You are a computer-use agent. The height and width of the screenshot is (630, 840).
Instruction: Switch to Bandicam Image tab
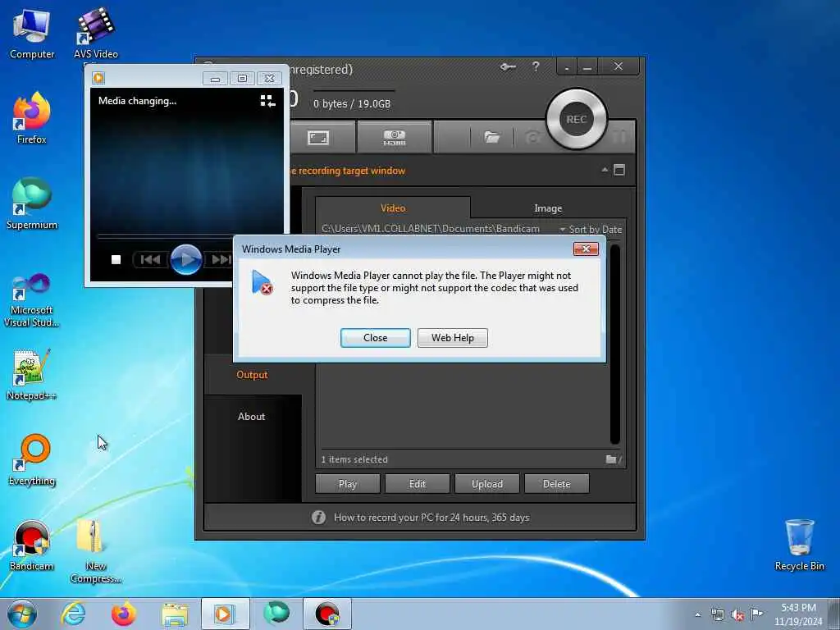tap(547, 208)
